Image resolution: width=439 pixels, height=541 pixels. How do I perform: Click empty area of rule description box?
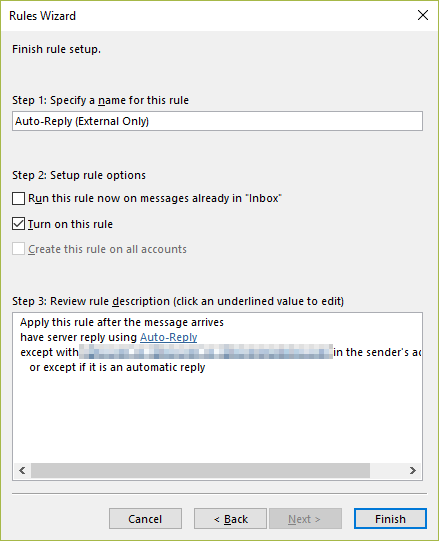point(217,417)
